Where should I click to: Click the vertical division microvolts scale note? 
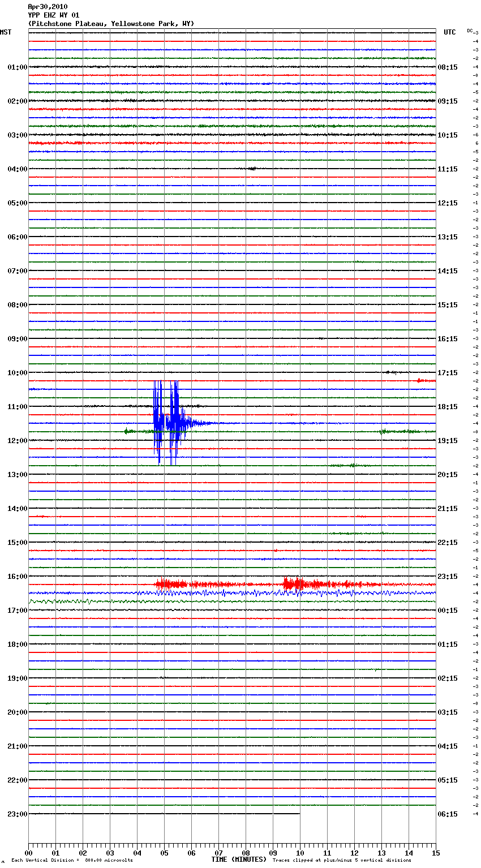pos(72,861)
